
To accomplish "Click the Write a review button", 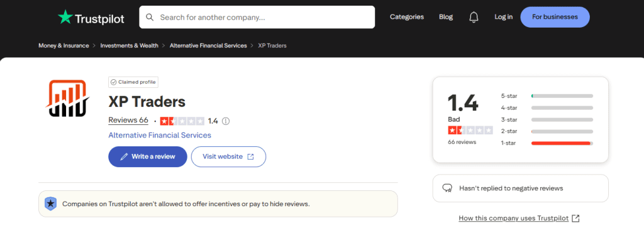I will 147,156.
